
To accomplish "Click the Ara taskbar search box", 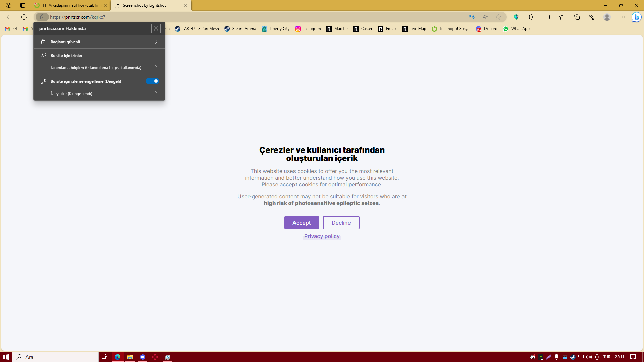I will coord(56,357).
